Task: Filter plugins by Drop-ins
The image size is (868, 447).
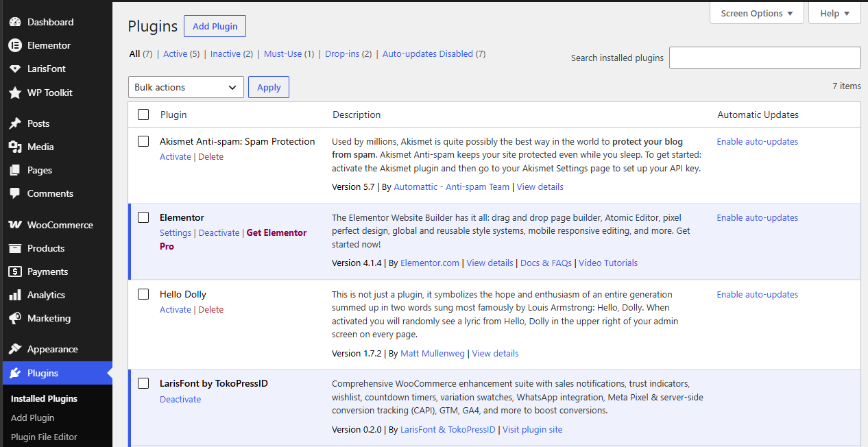Action: pyautogui.click(x=342, y=53)
